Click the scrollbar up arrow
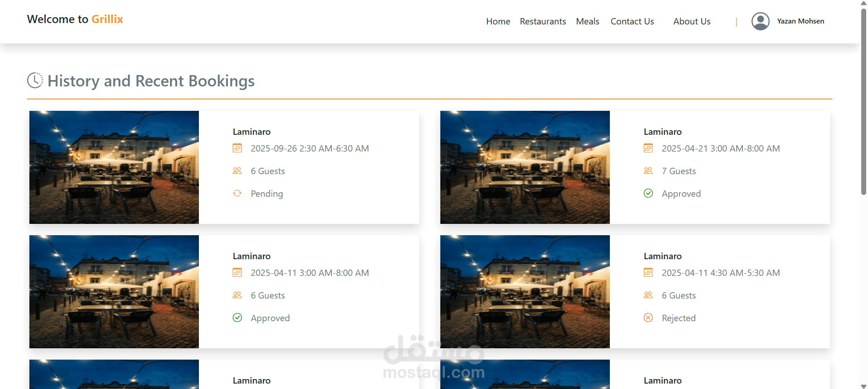The width and height of the screenshot is (868, 389). click(x=863, y=3)
